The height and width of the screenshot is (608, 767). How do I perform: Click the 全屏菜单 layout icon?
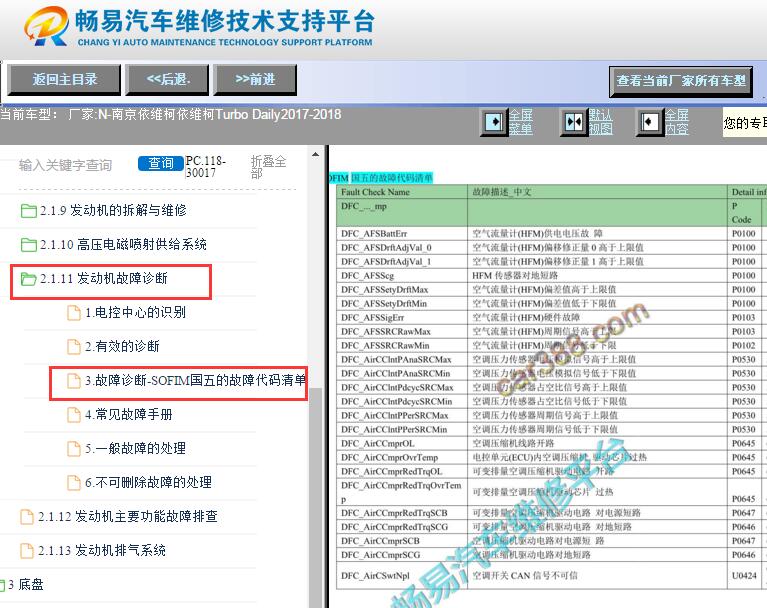pos(494,122)
